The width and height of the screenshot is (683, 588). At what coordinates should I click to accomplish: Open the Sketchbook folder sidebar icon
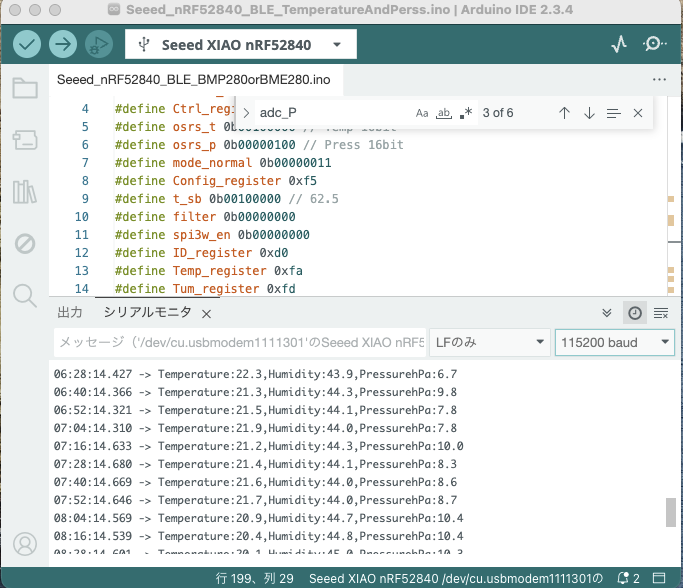click(25, 88)
